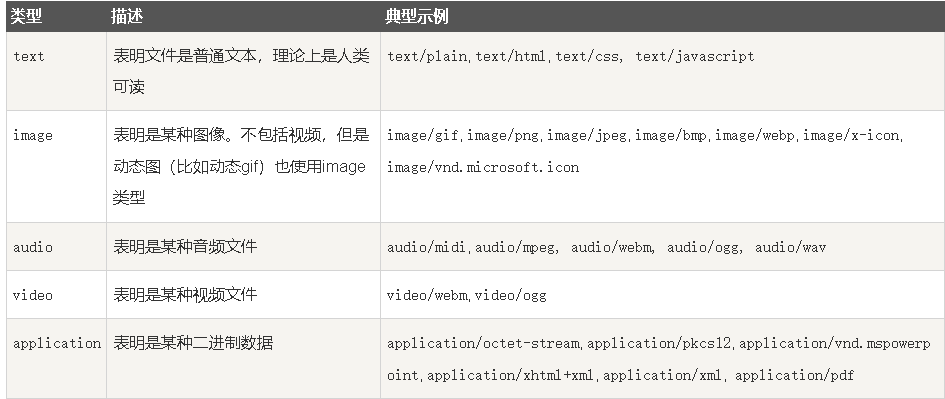Click the application/xml example
Screen dimensions: 945x399
[x=663, y=375]
